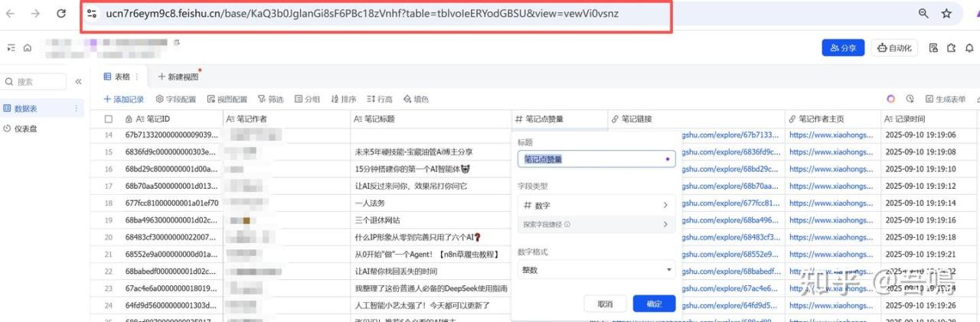Collapse the sidebar with double-chevron icon
The height and width of the screenshot is (322, 980).
coord(78,82)
